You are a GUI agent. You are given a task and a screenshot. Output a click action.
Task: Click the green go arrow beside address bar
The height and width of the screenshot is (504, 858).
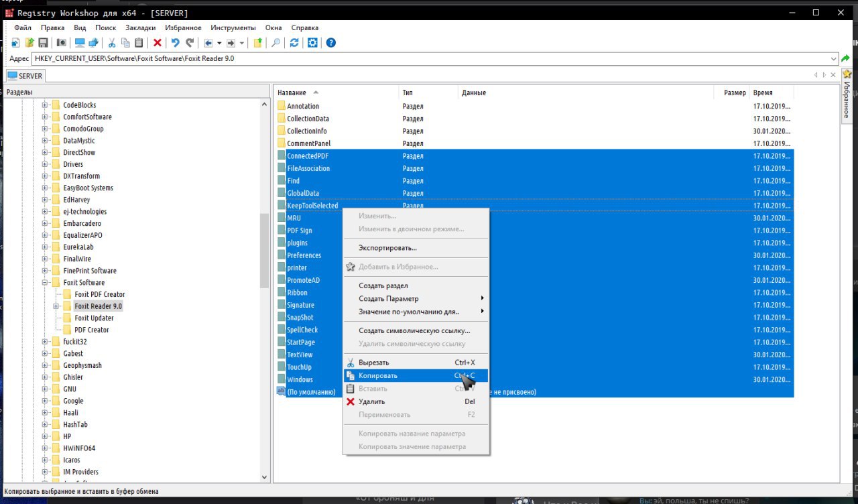[846, 59]
